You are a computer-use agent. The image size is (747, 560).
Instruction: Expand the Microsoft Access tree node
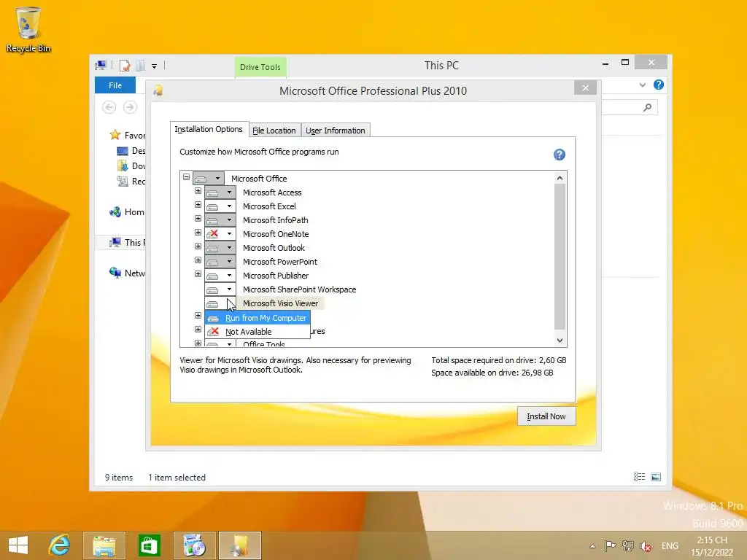click(198, 191)
